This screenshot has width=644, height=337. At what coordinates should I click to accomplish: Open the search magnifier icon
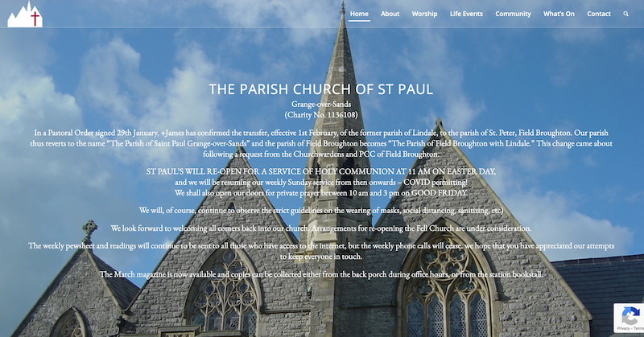[626, 14]
